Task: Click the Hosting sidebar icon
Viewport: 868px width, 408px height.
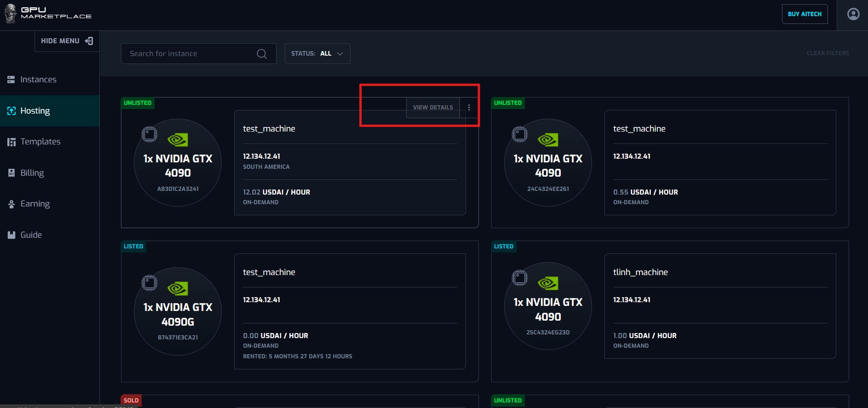Action: (x=11, y=111)
